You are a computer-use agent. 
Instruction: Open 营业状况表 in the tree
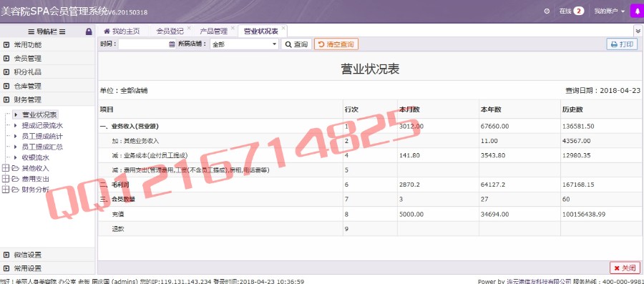pyautogui.click(x=39, y=115)
